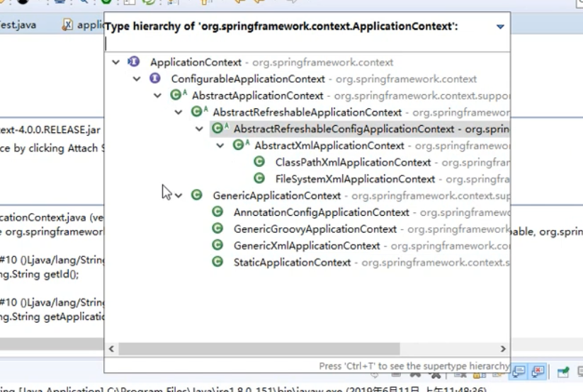Viewport: 583px width, 392px height.
Task: Click the 'String getApplicati' line in editor
Action: point(52,317)
